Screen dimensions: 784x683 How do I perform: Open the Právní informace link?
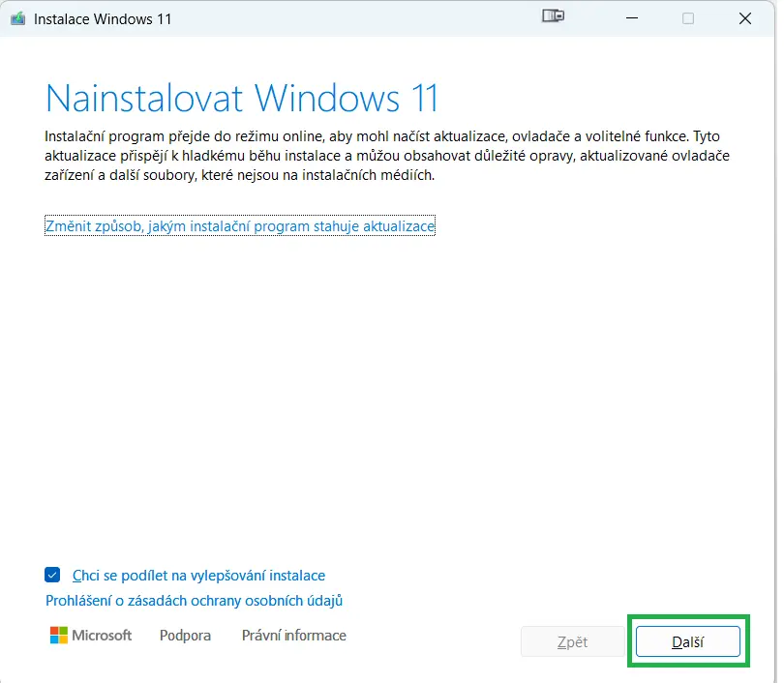pos(294,636)
